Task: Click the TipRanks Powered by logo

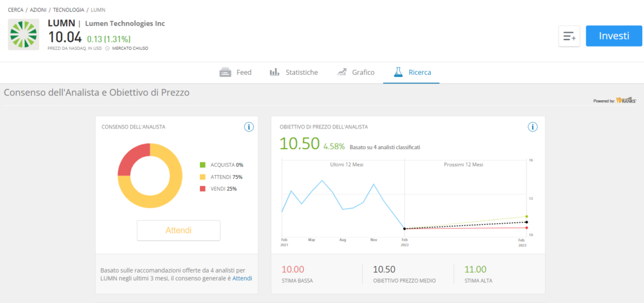Action: (615, 100)
